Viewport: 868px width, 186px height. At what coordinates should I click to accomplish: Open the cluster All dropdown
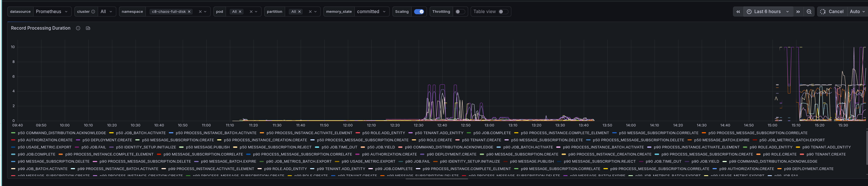pyautogui.click(x=107, y=11)
